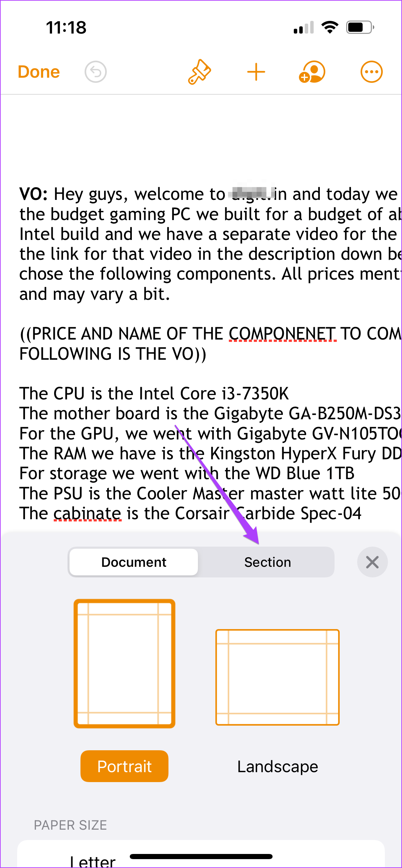Viewport: 402px width, 868px height.
Task: Tap the 11:18 status bar clock
Action: point(66,27)
